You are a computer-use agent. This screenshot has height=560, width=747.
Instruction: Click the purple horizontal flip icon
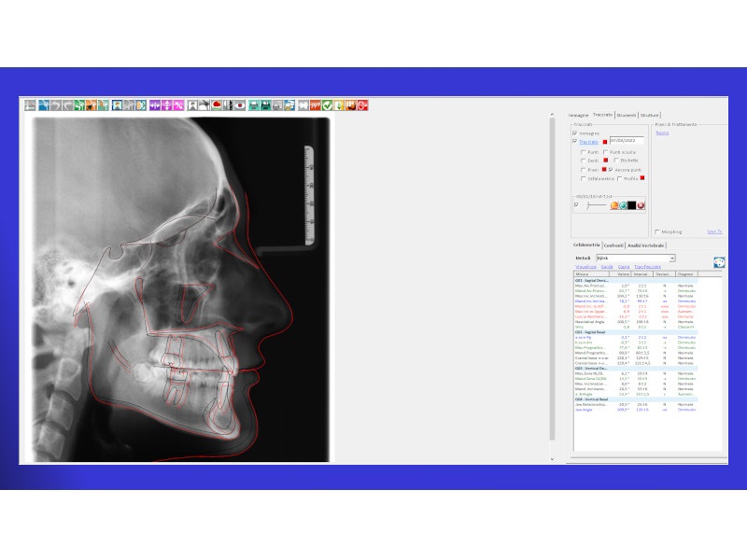[155, 105]
